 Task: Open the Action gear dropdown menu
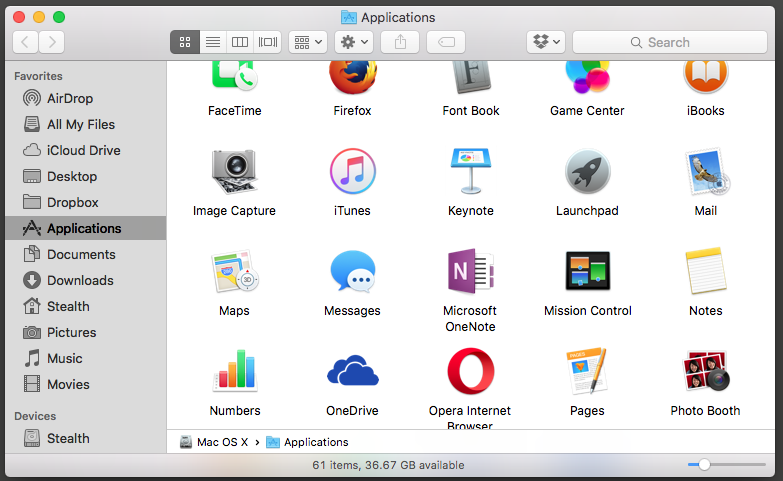click(353, 42)
